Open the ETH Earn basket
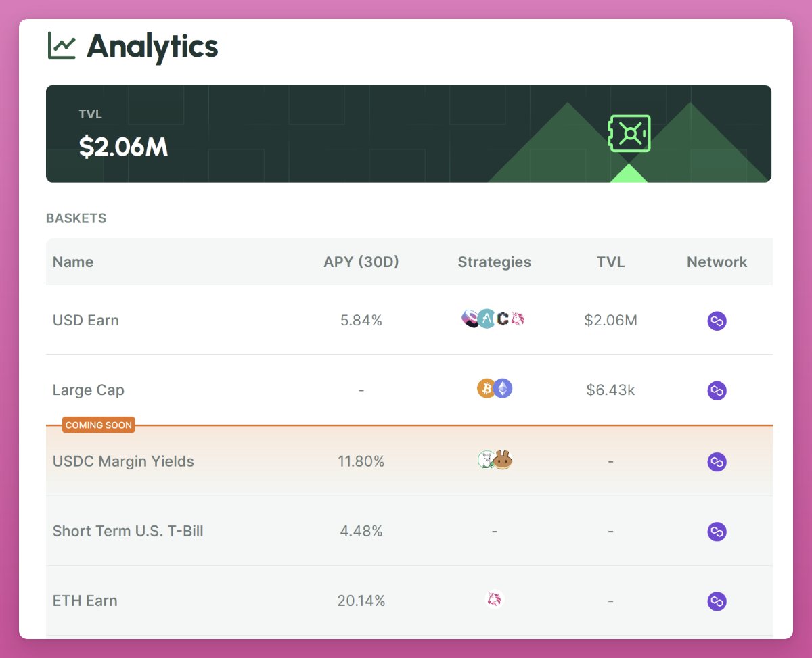 point(85,600)
